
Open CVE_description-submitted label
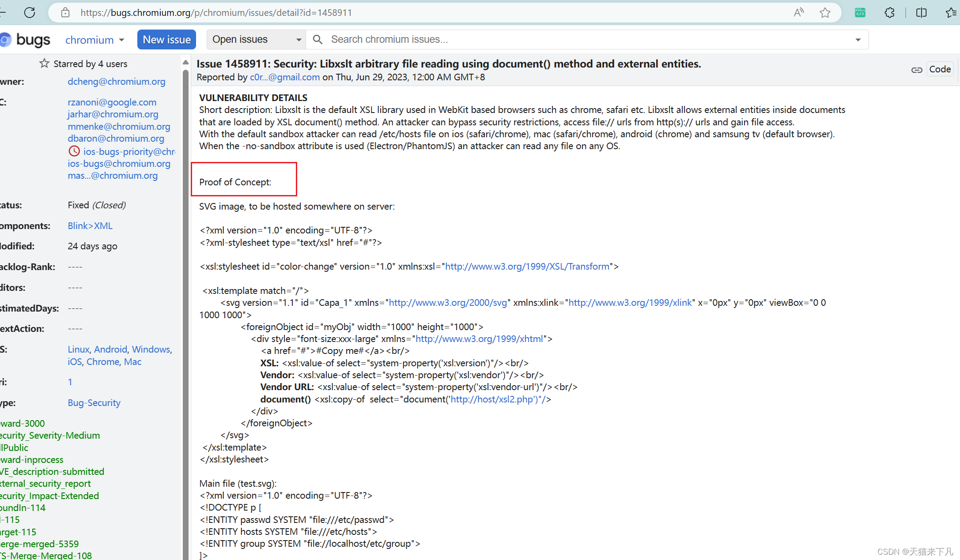(x=52, y=471)
